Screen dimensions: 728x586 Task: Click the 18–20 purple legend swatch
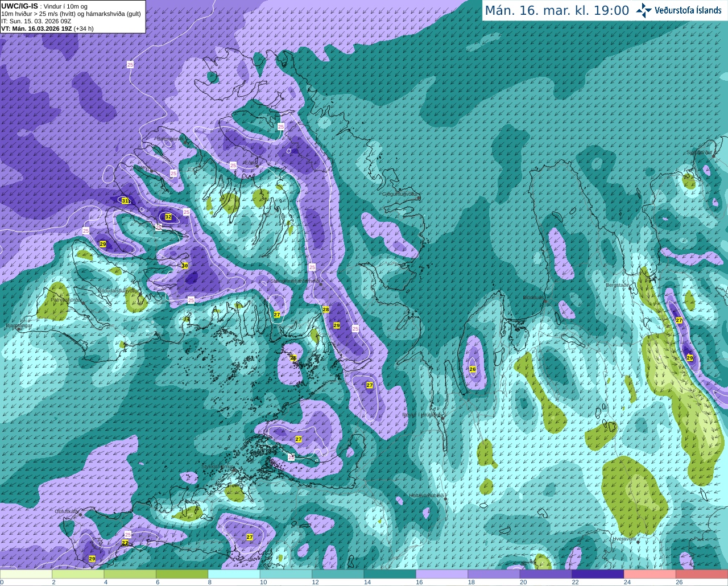pyautogui.click(x=494, y=574)
